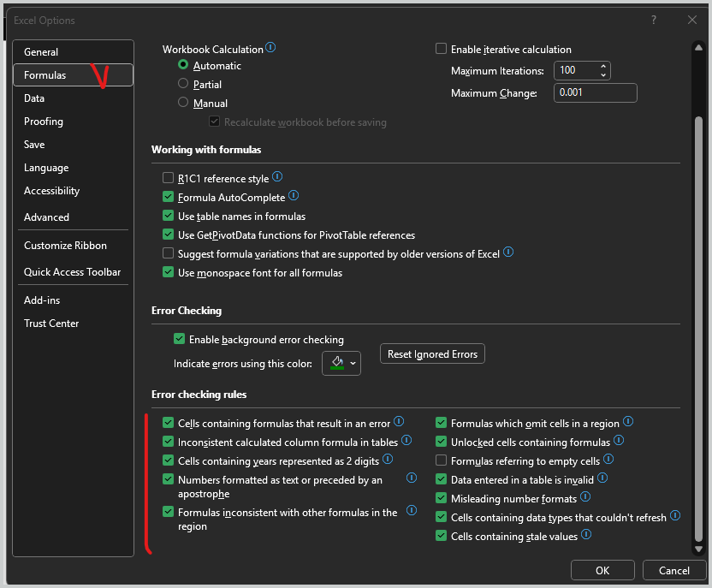The width and height of the screenshot is (712, 588).
Task: Open Proofing options category
Action: (x=73, y=122)
